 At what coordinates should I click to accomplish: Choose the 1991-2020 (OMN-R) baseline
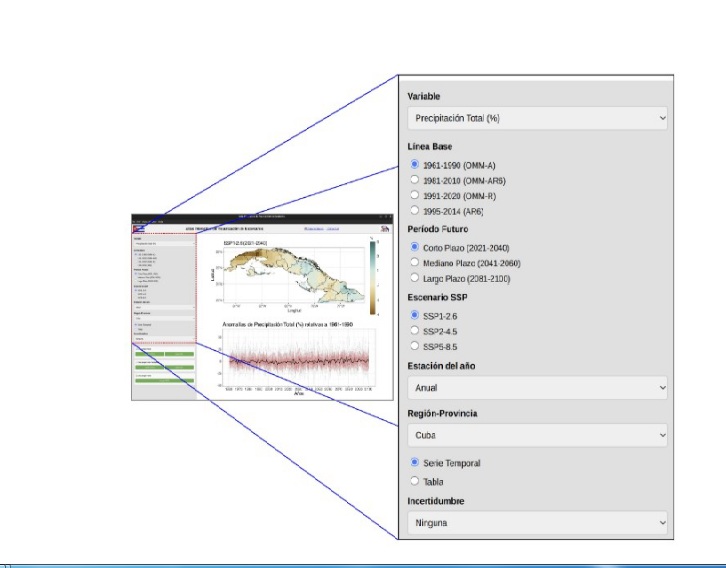(414, 195)
